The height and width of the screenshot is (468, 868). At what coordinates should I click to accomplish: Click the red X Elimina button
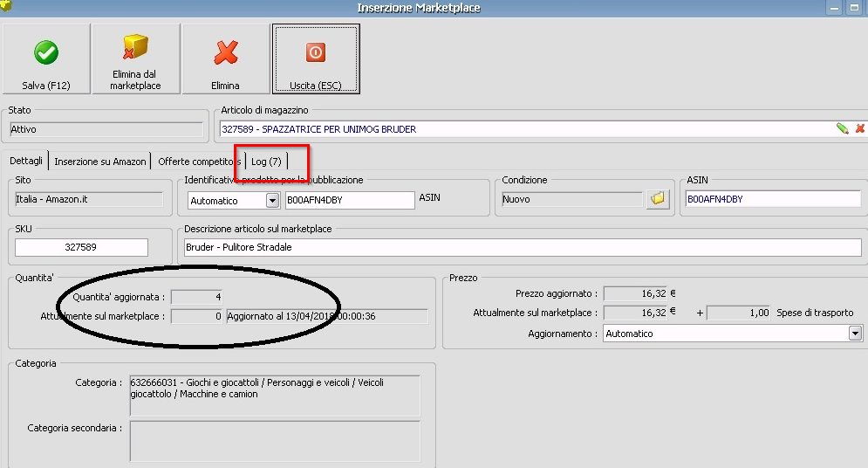click(225, 58)
